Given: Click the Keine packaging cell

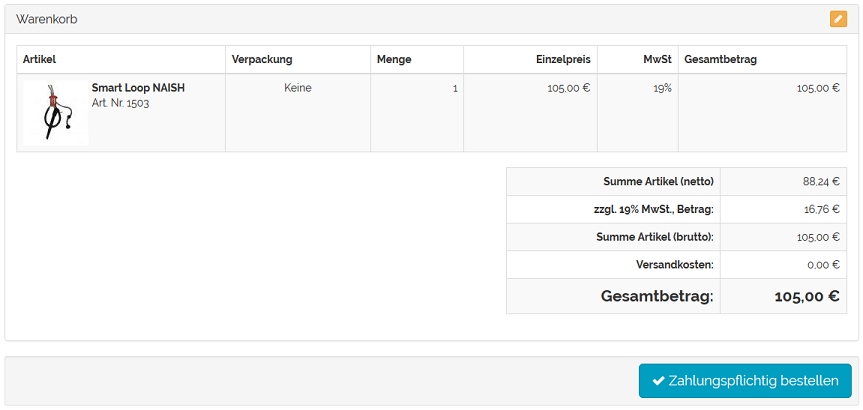Looking at the screenshot, I should 298,88.
